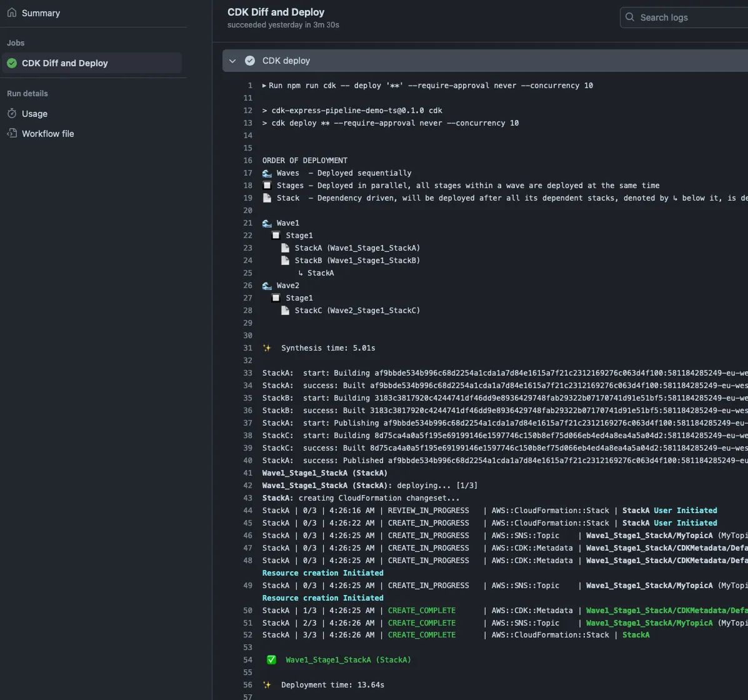
Task: Click the wave emoji next to Wave2
Action: [x=267, y=286]
